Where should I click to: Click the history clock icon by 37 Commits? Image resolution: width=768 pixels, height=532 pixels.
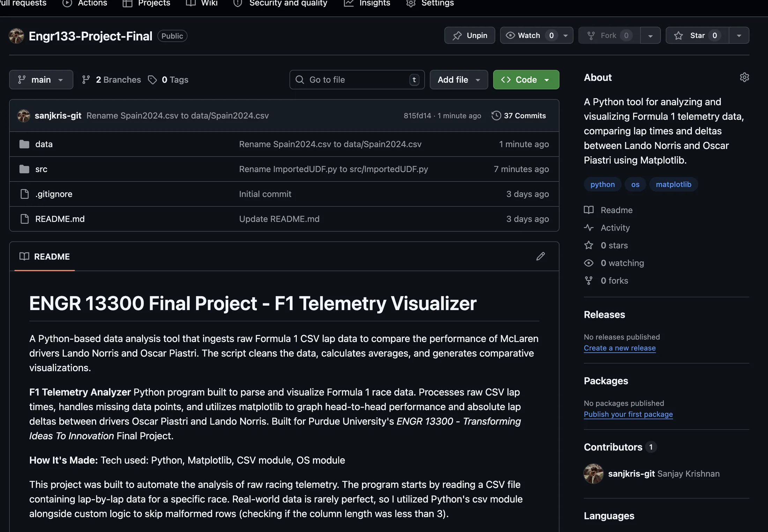click(x=496, y=116)
